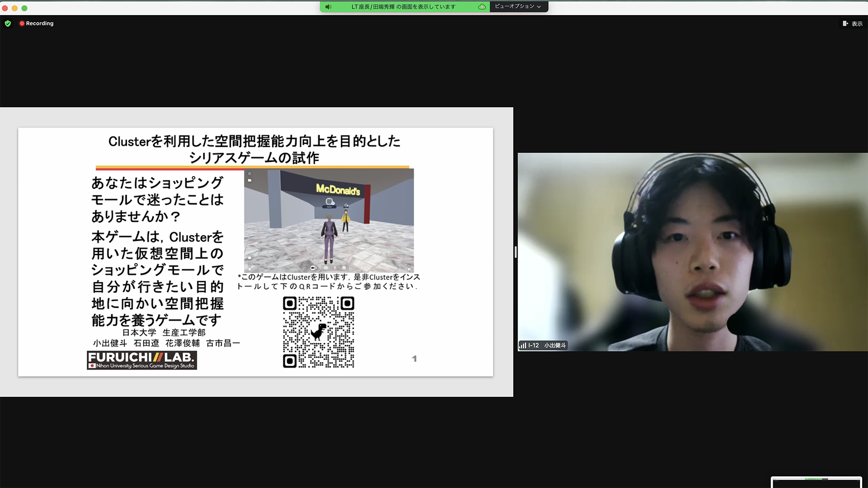Click the divider handle between shared screen and video
The image size is (868, 488).
[515, 252]
